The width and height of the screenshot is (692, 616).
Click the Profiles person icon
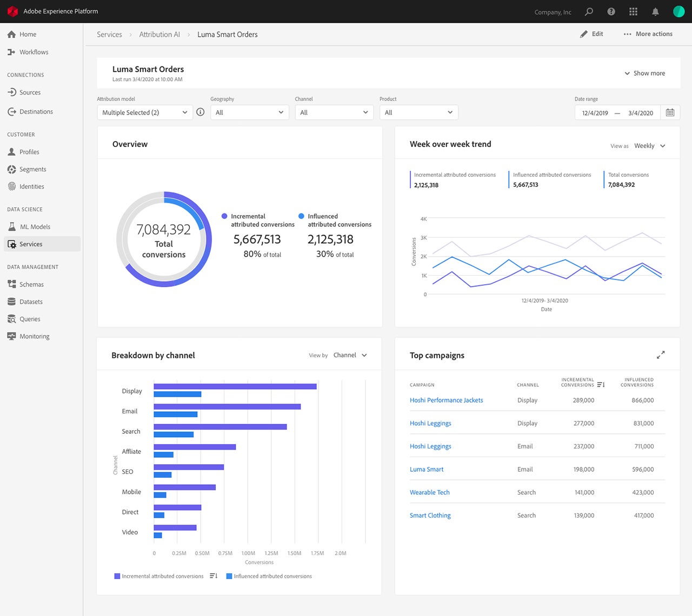point(11,152)
